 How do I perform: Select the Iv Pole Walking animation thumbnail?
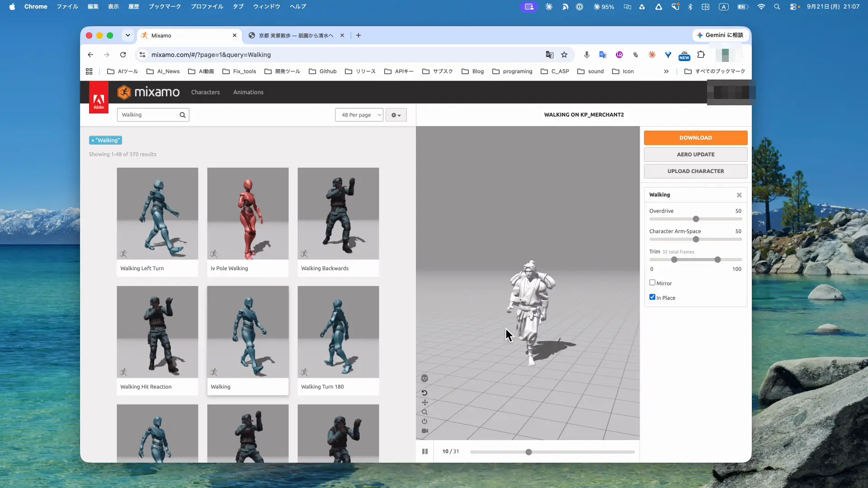[x=248, y=213]
